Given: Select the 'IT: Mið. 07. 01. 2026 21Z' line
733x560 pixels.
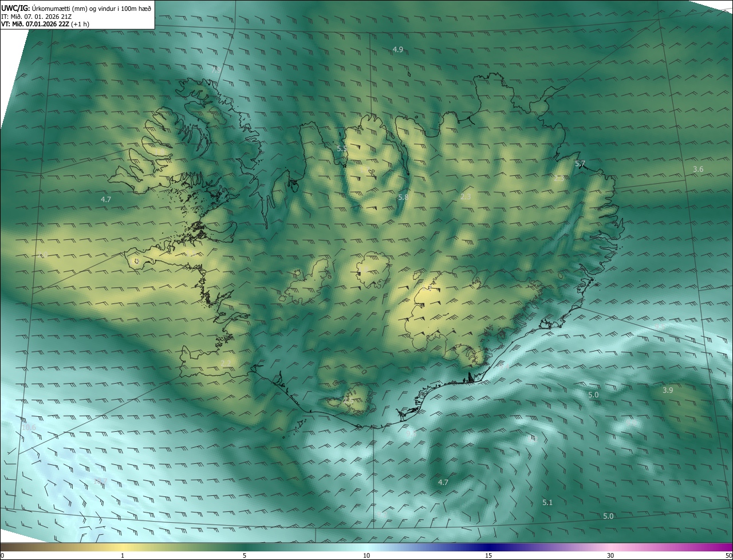Looking at the screenshot, I should 36,16.
